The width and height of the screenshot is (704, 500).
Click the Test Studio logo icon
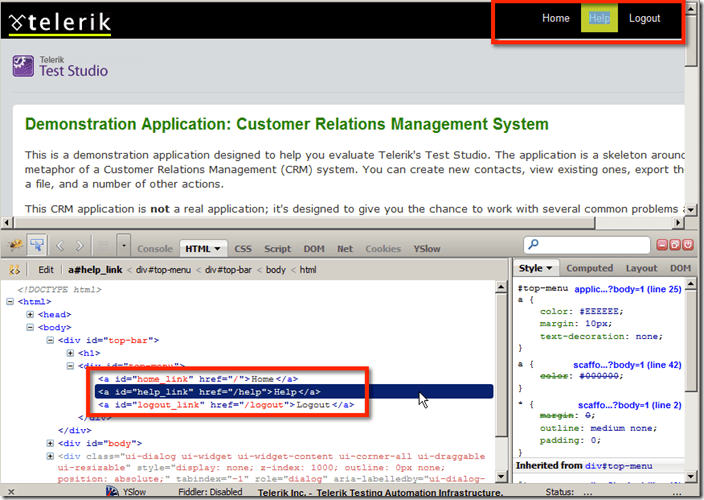(x=24, y=67)
